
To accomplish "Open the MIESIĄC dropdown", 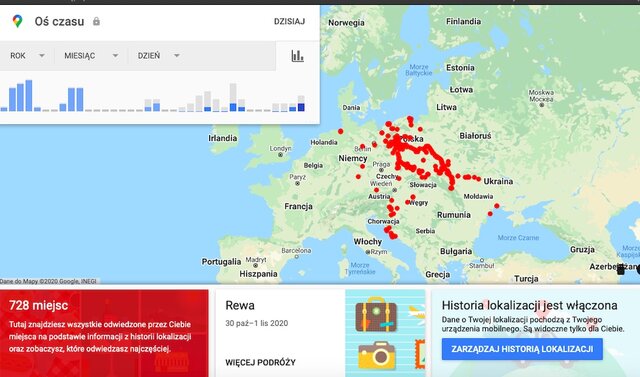I will click(91, 55).
